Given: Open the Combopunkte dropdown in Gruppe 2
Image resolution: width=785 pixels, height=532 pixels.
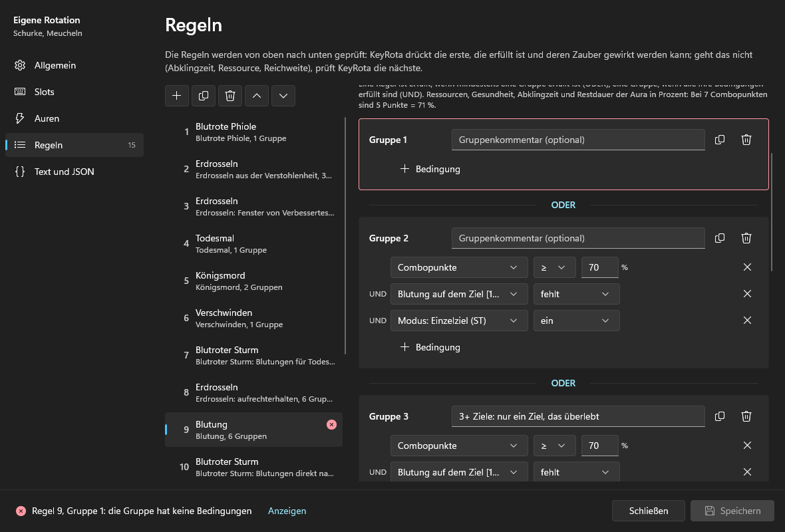Looking at the screenshot, I should (x=459, y=267).
